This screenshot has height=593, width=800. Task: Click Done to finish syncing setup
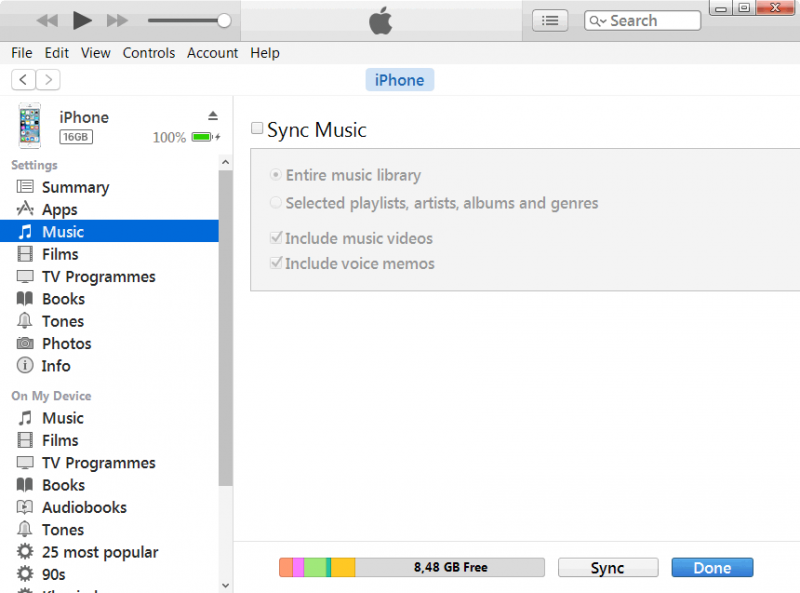(x=712, y=567)
